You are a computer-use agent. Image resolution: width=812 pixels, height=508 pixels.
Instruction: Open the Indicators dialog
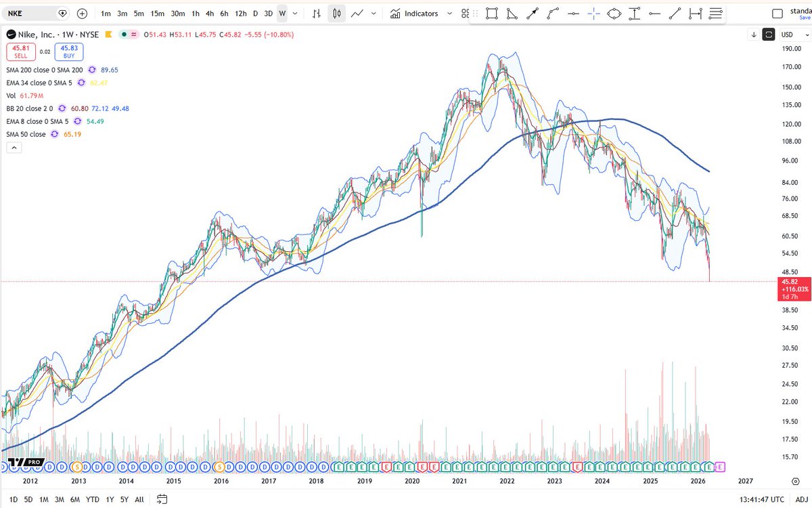point(421,13)
